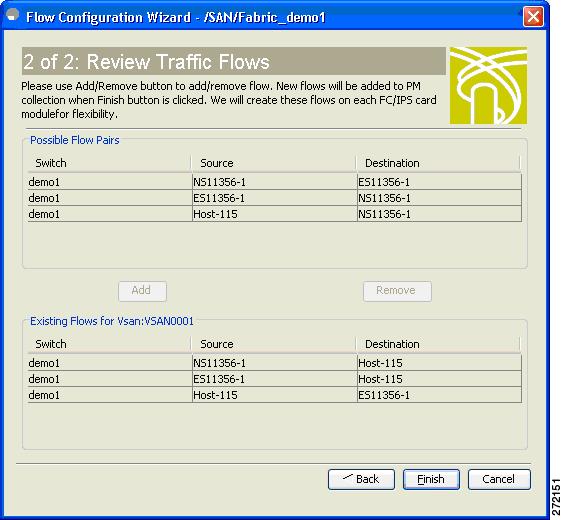Click the Remove flow button

(397, 291)
